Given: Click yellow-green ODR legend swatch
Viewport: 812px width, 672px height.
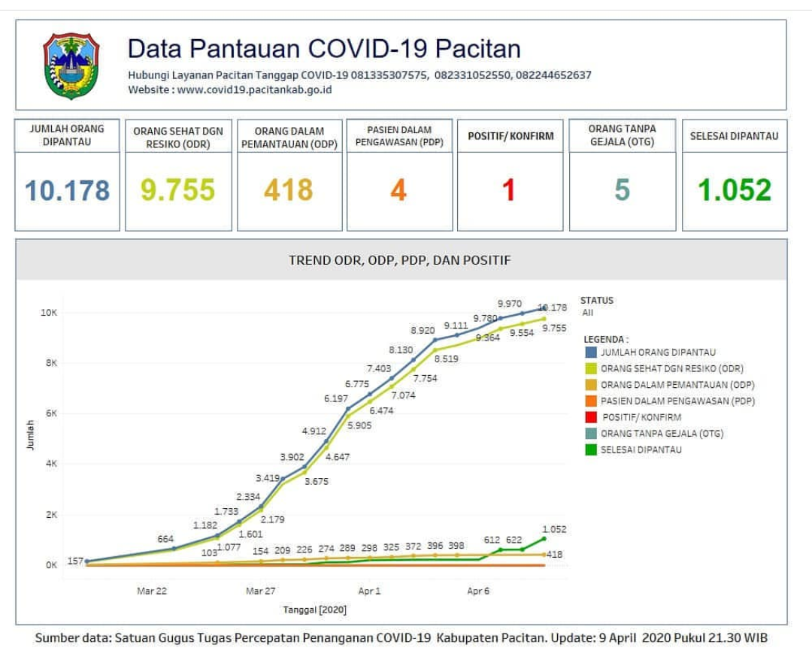Looking at the screenshot, I should click(591, 368).
